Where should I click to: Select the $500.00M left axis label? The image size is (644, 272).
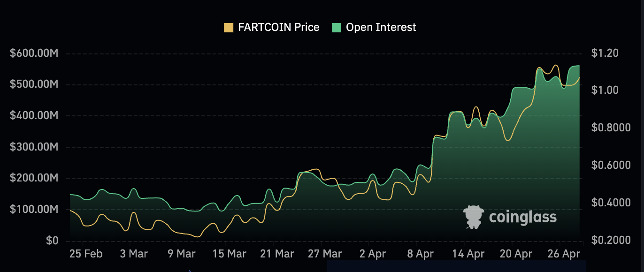(34, 85)
